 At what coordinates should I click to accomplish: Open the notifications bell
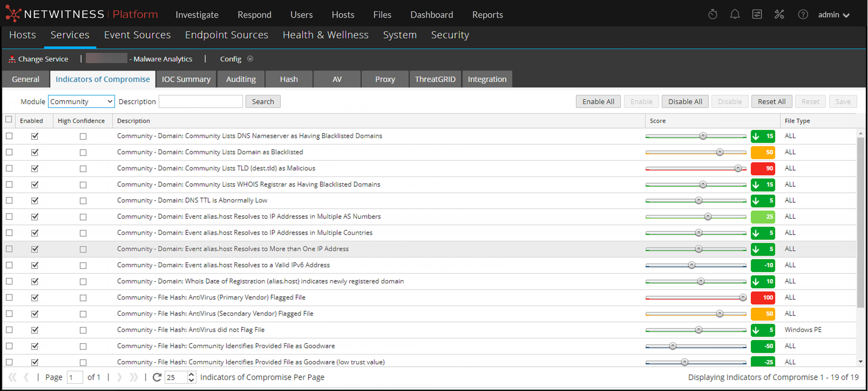(x=735, y=15)
